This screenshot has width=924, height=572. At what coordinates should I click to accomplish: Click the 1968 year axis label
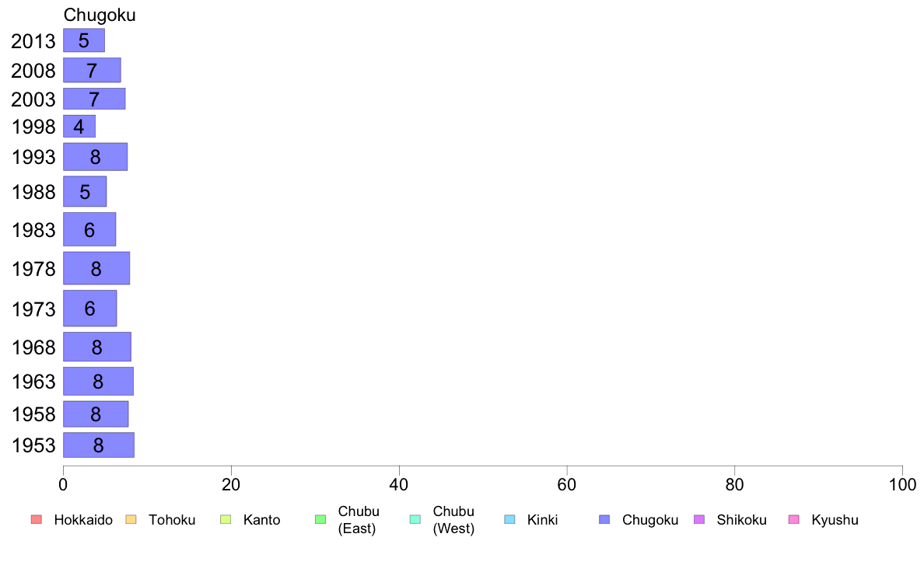pyautogui.click(x=33, y=347)
